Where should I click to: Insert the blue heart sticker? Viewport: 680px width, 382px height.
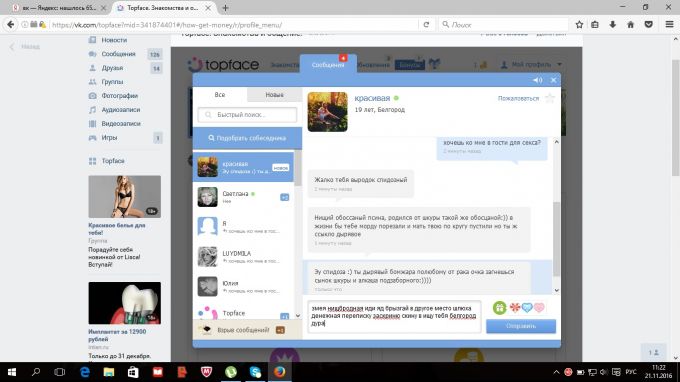click(527, 308)
